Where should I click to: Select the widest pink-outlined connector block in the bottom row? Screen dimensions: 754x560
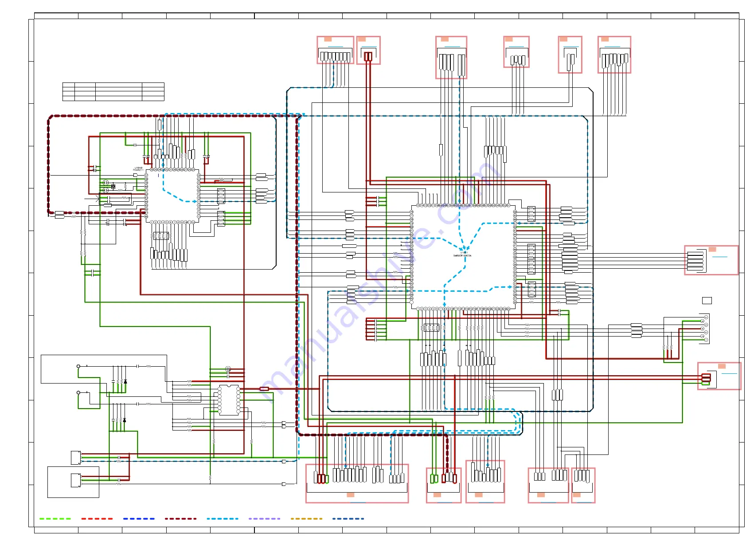[357, 483]
